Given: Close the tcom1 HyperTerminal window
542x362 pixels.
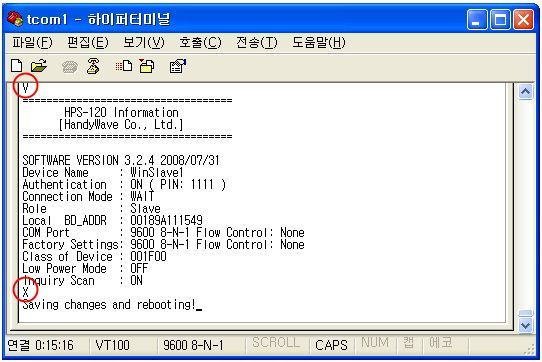Looking at the screenshot, I should tap(523, 19).
